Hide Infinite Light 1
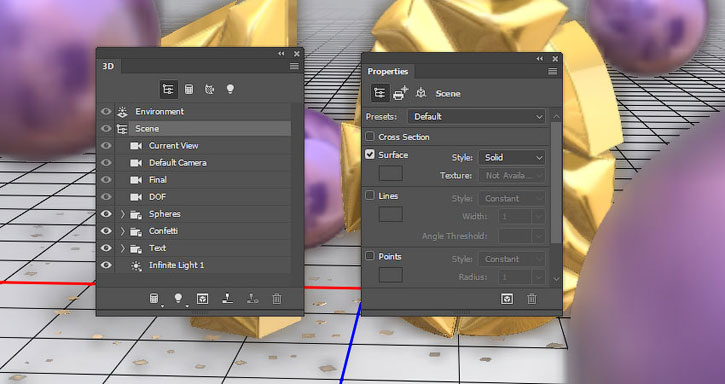725x384 pixels. tap(106, 265)
